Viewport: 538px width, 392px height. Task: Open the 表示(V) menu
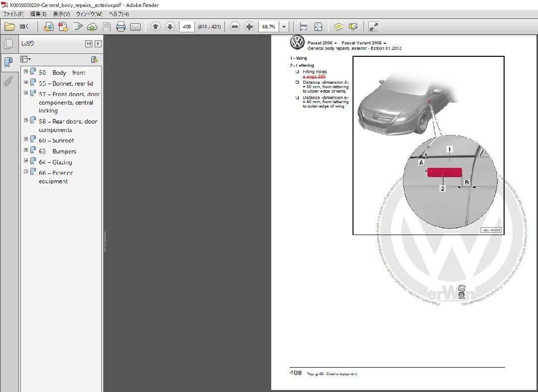61,14
